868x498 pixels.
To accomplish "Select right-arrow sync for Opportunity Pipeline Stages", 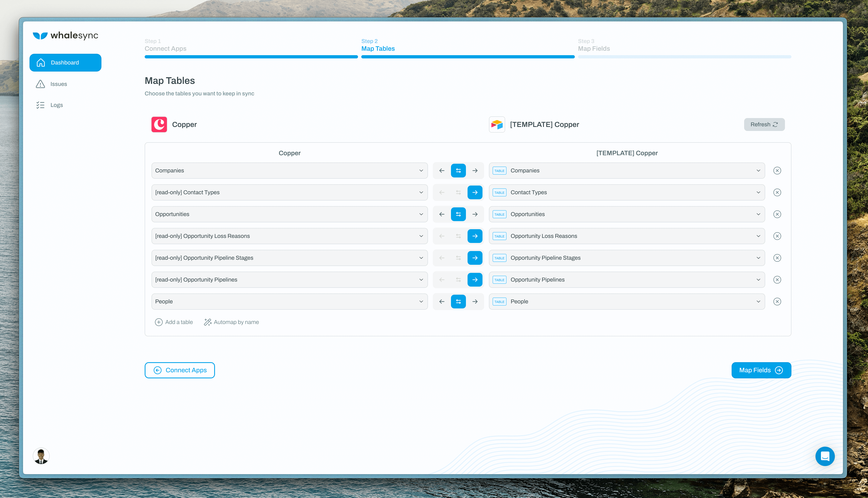I will pyautogui.click(x=475, y=258).
